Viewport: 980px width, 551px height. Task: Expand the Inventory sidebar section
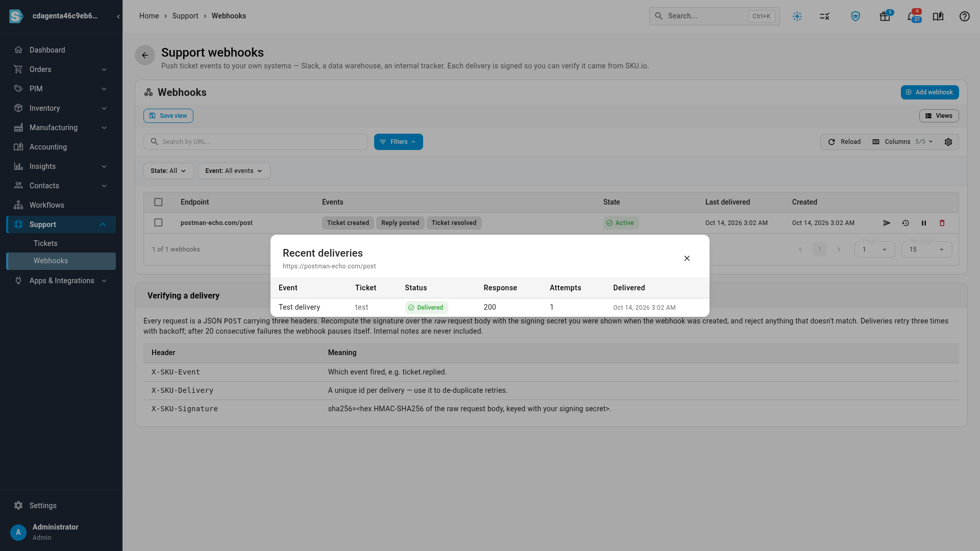pos(61,108)
